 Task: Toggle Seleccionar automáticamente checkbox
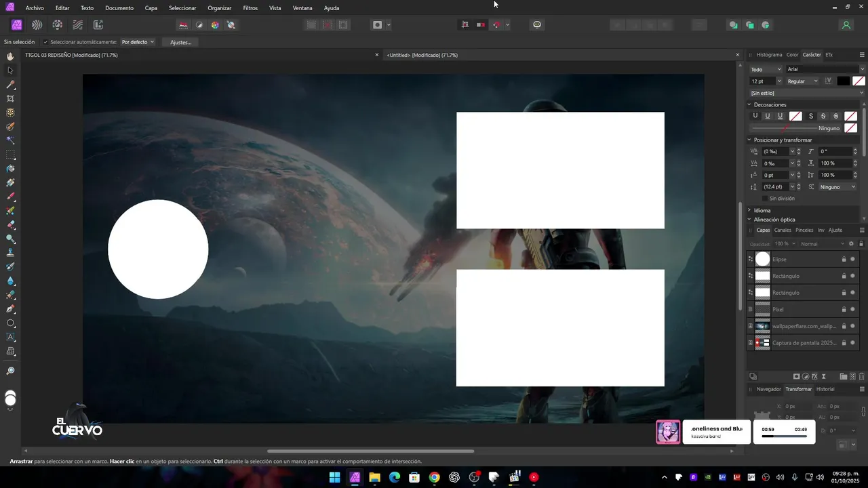pyautogui.click(x=45, y=42)
